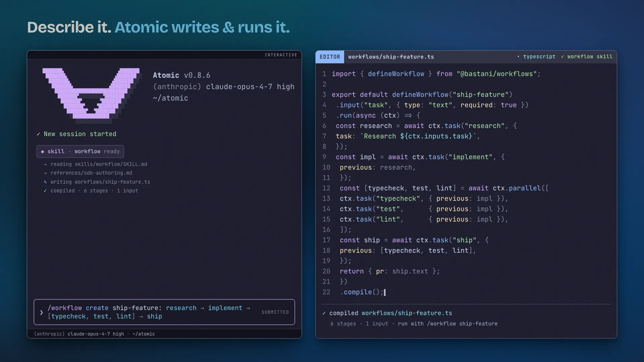Click line number 1 in the editor gutter
Viewport: 644px width, 362px height.
tap(324, 74)
